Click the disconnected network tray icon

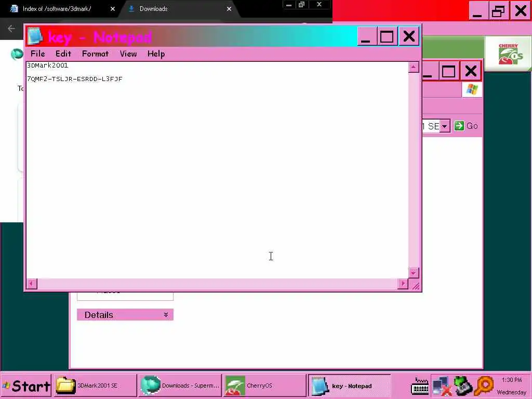pos(442,386)
